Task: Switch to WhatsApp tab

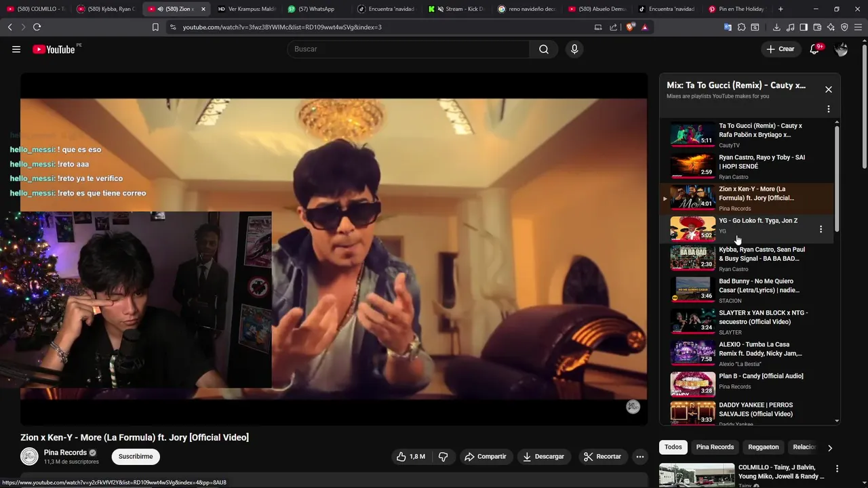Action: coord(317,9)
